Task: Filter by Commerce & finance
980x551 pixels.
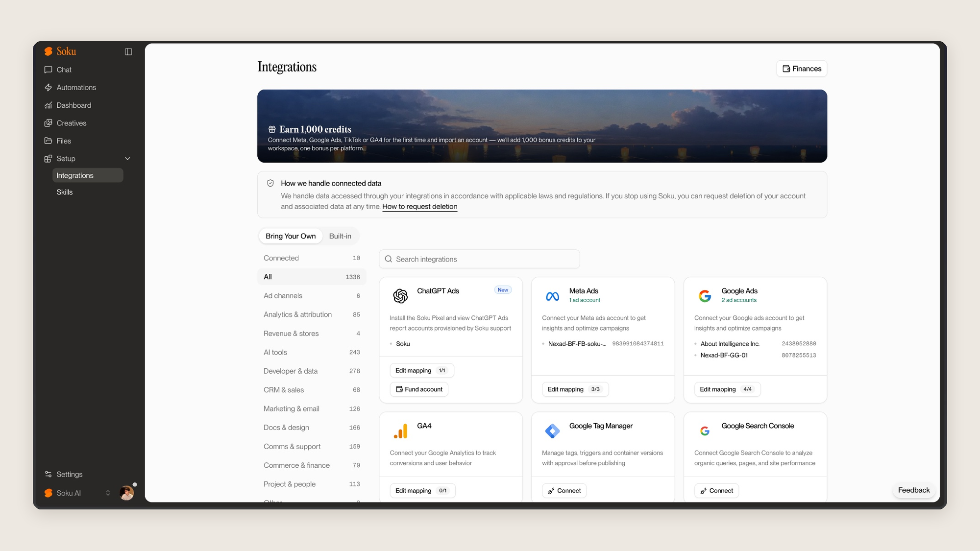Action: [x=312, y=465]
